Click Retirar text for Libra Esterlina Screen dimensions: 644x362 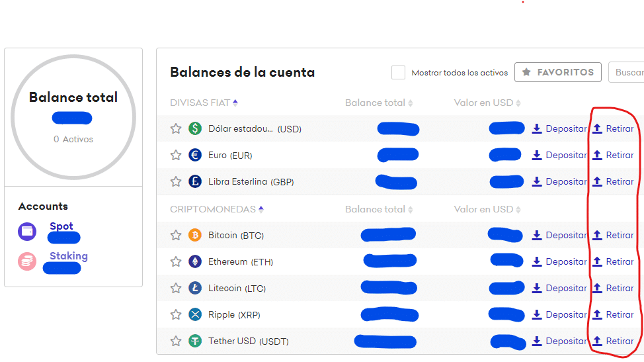click(620, 181)
